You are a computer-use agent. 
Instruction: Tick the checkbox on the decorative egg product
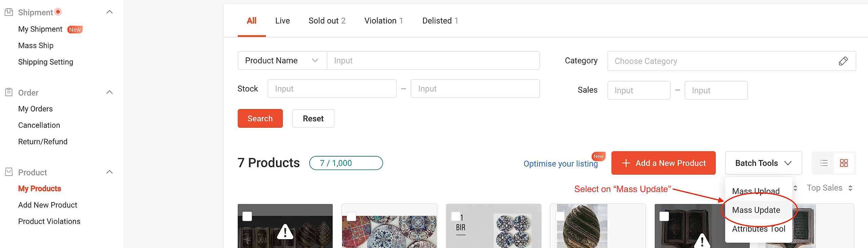pos(560,216)
